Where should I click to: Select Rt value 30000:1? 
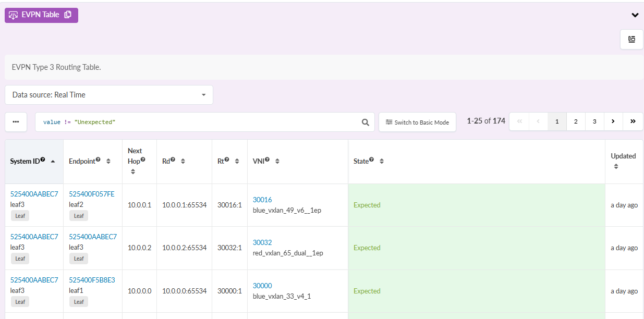(x=229, y=291)
